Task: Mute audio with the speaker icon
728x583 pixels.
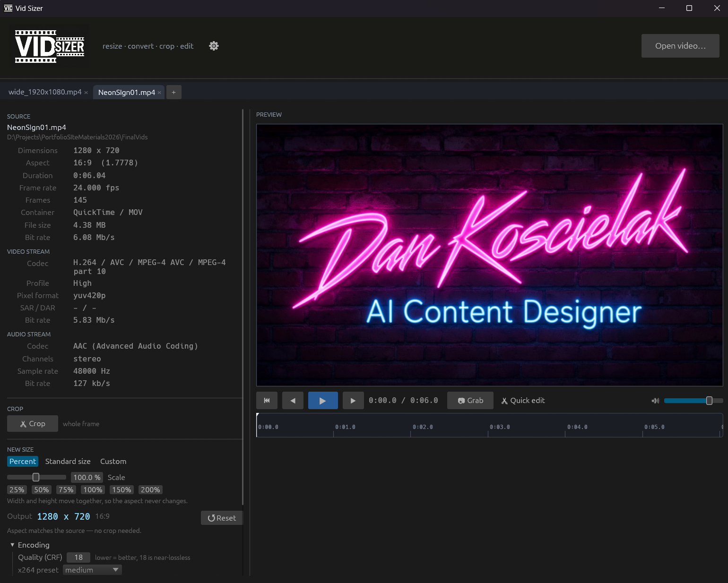Action: pyautogui.click(x=655, y=401)
